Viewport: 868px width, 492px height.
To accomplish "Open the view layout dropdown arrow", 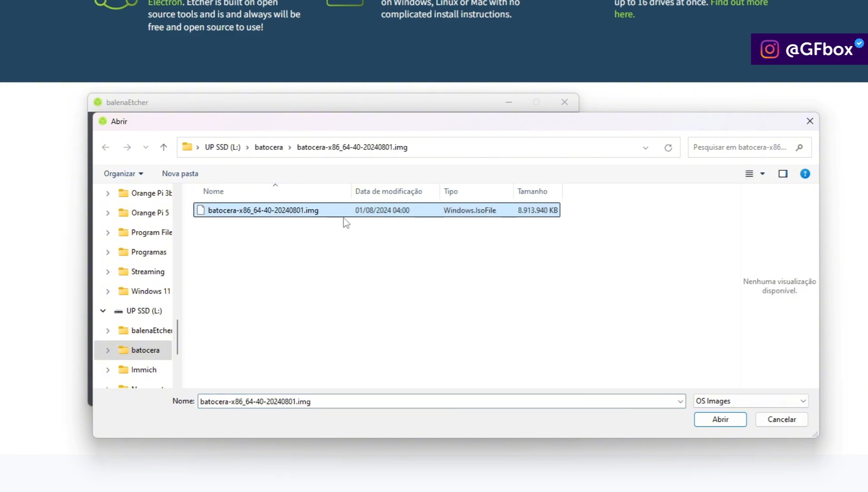I will pos(762,174).
